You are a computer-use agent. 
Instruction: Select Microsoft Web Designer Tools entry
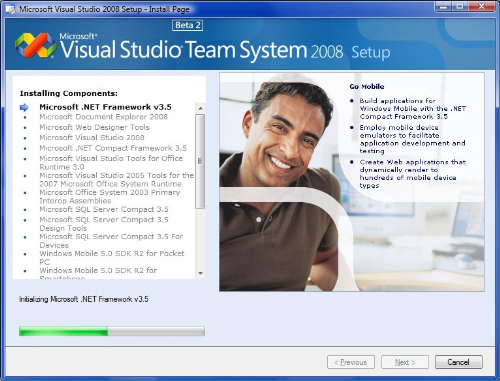click(x=94, y=127)
